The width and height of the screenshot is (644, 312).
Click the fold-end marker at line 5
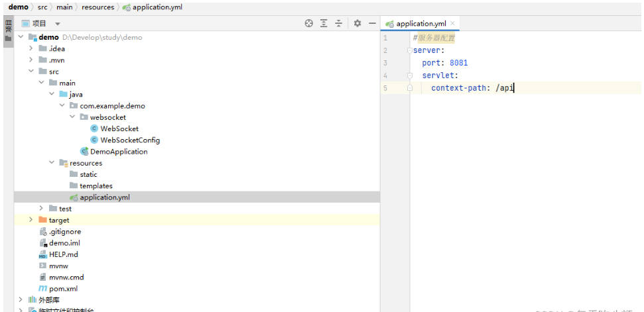[409, 87]
